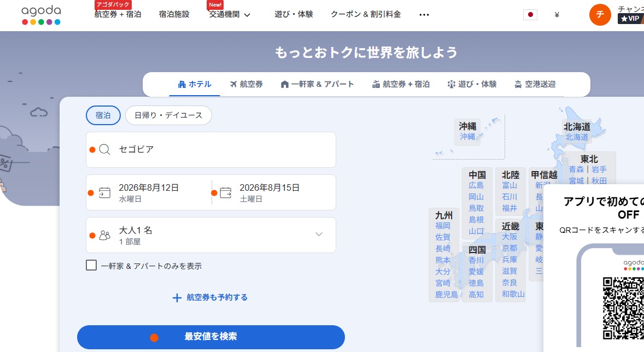644x352 pixels.
Task: Select 島根 prefecture link
Action: pyautogui.click(x=476, y=220)
